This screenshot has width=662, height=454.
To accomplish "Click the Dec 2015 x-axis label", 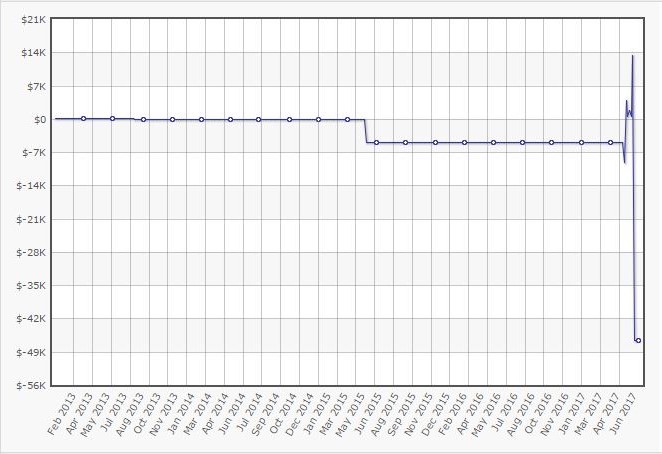I will pos(436,414).
